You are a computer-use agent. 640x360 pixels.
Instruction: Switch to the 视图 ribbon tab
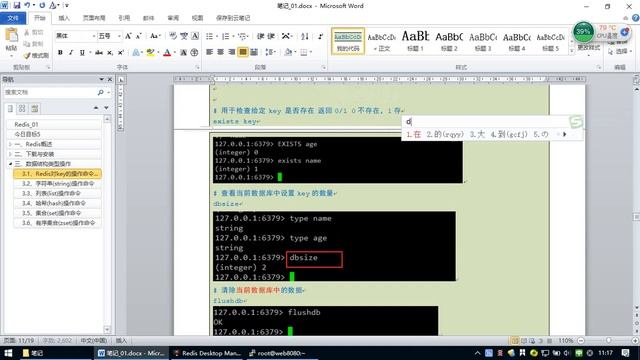198,18
